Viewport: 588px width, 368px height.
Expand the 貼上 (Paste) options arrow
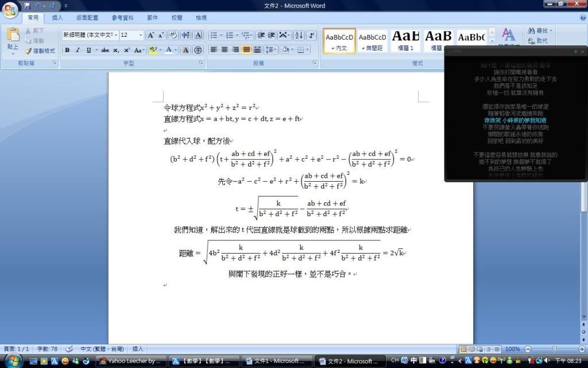click(13, 53)
